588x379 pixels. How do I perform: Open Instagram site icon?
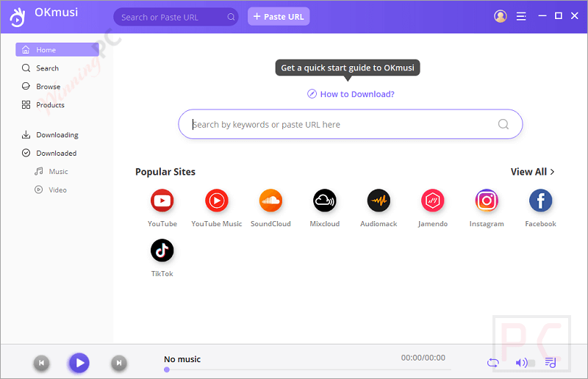click(x=487, y=201)
